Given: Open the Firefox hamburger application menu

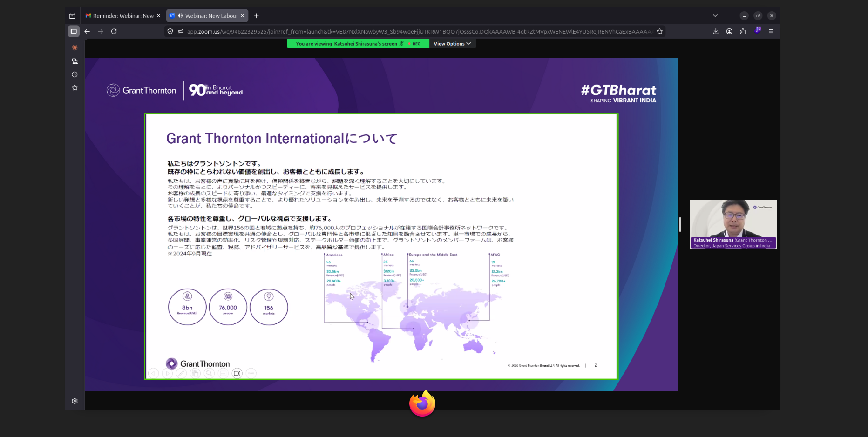Looking at the screenshot, I should [771, 31].
